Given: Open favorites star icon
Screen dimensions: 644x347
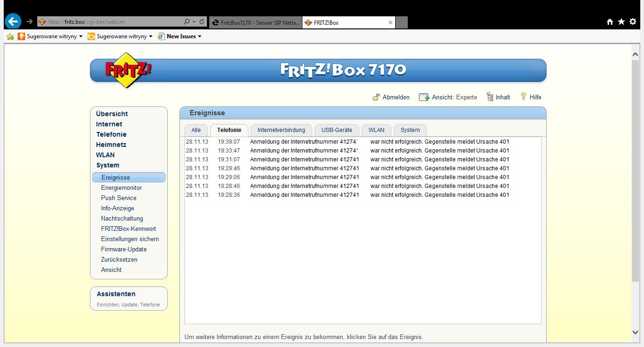Looking at the screenshot, I should pyautogui.click(x=621, y=21).
